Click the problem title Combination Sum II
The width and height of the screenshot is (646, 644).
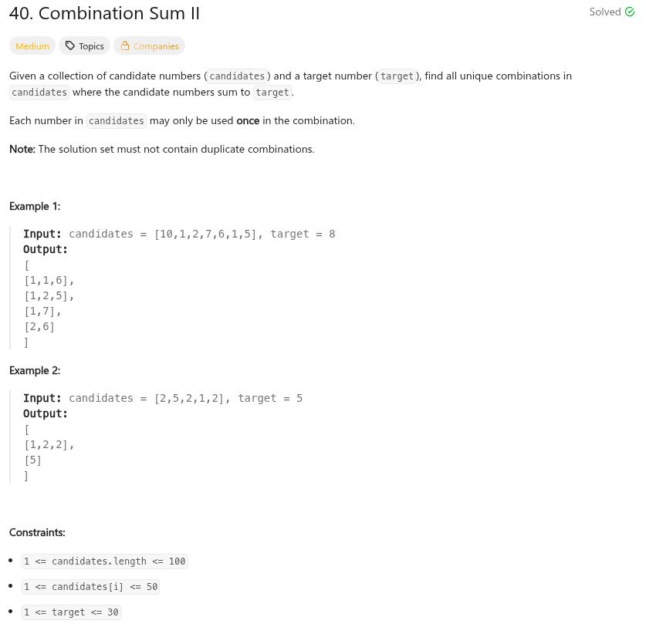104,14
